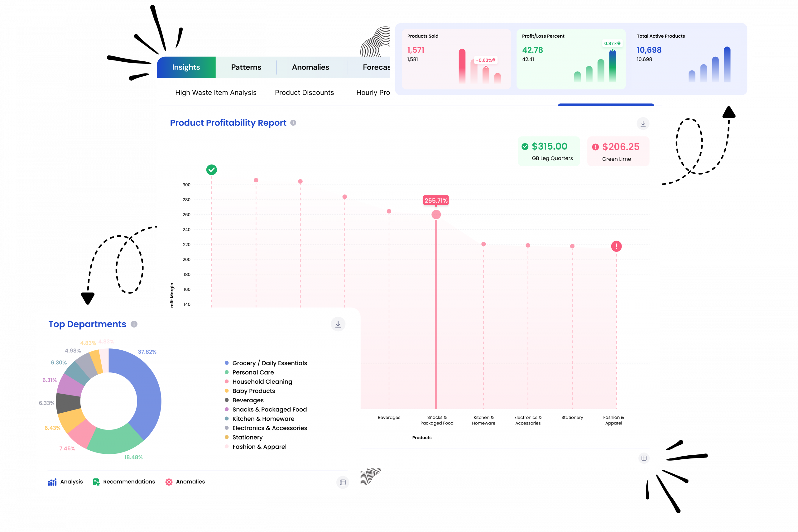Click info icon beside Product Profitability Report

point(293,123)
